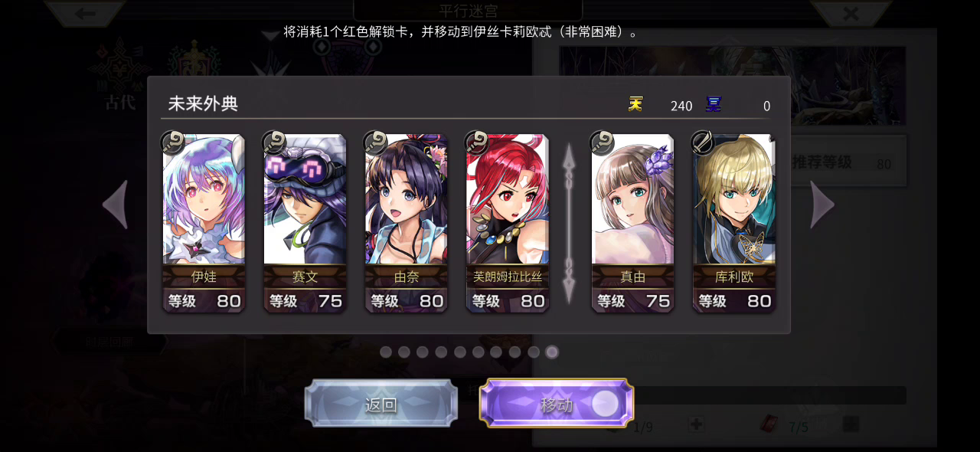The width and height of the screenshot is (980, 452).
Task: Select the fifth party page dot
Action: pos(459,352)
